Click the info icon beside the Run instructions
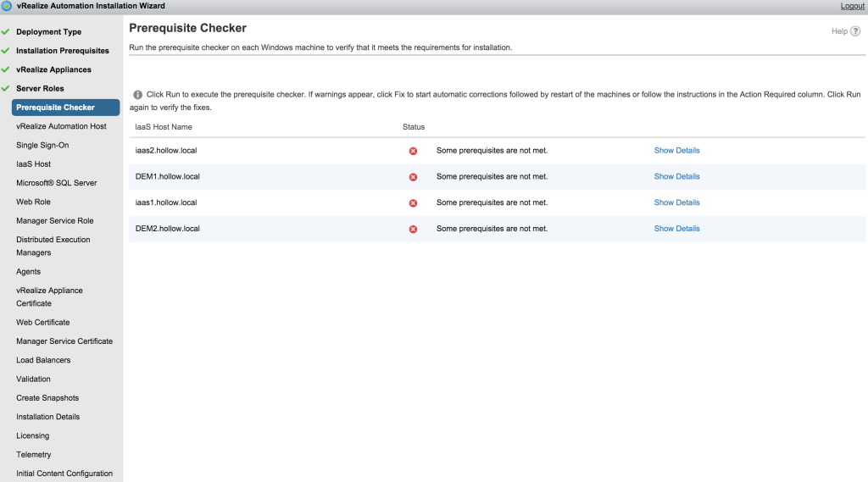 tap(138, 95)
